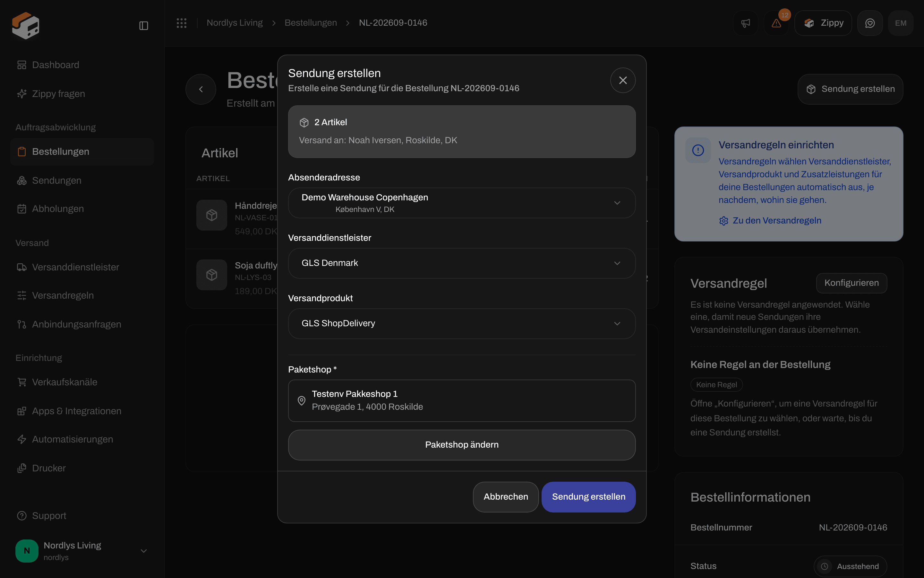Open the announcements megaphone icon
924x578 pixels.
pyautogui.click(x=745, y=23)
